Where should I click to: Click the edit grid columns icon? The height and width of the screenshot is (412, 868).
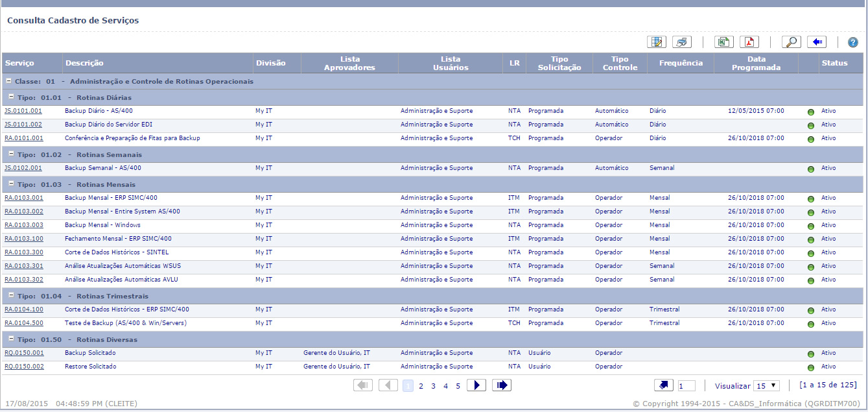(657, 42)
